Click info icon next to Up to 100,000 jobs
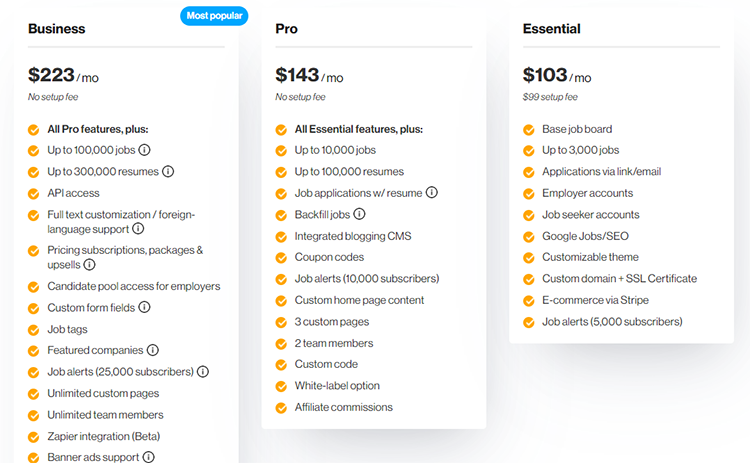Image resolution: width=750 pixels, height=463 pixels. [x=144, y=150]
